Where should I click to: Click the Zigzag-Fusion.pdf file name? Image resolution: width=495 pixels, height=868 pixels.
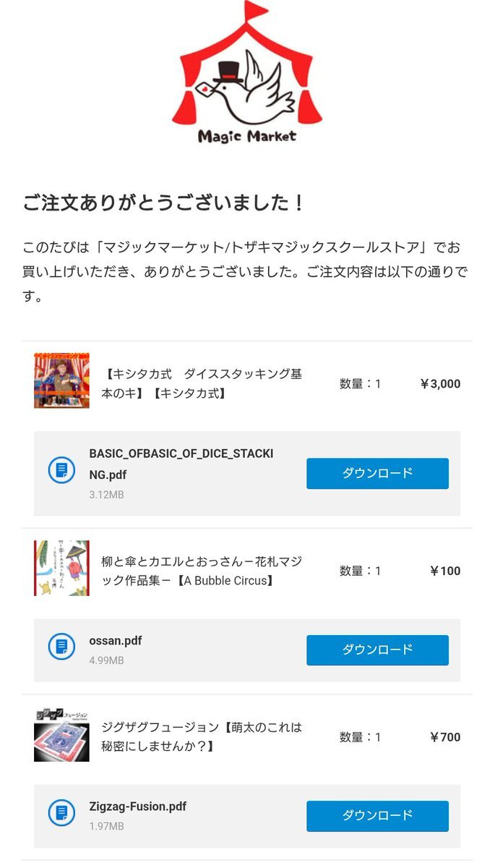point(138,806)
